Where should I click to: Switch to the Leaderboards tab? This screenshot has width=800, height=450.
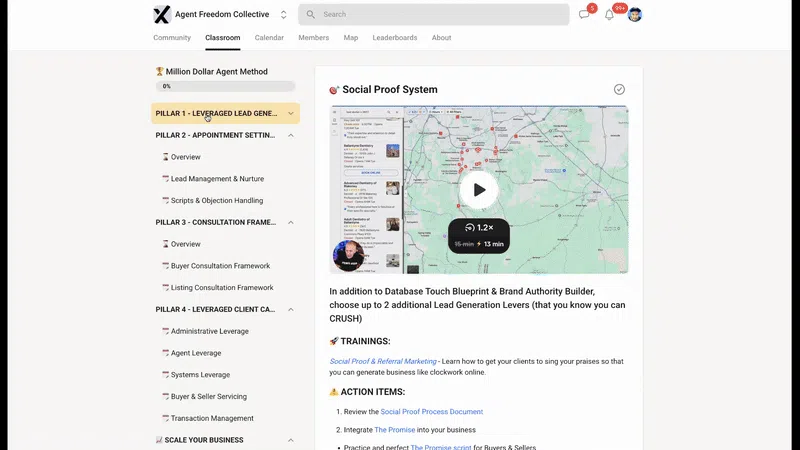click(x=394, y=38)
